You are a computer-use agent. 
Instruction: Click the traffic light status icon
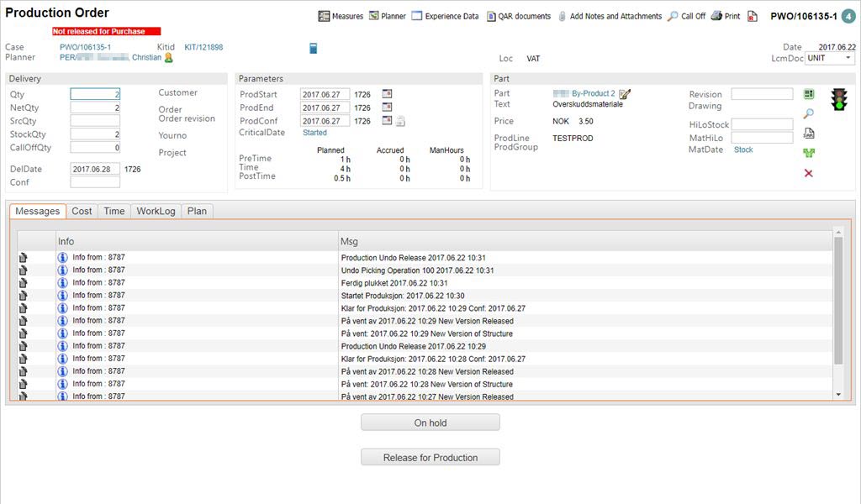(x=838, y=99)
